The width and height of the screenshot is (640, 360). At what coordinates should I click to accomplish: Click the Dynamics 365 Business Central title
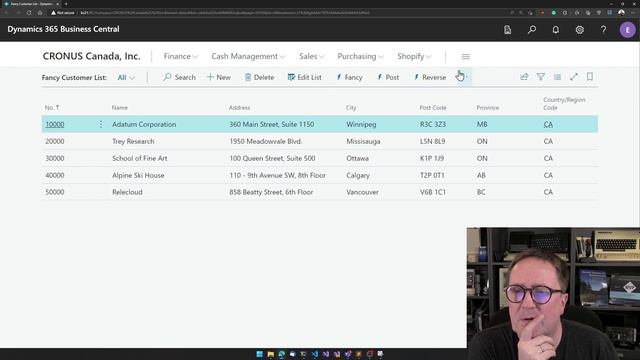click(63, 29)
